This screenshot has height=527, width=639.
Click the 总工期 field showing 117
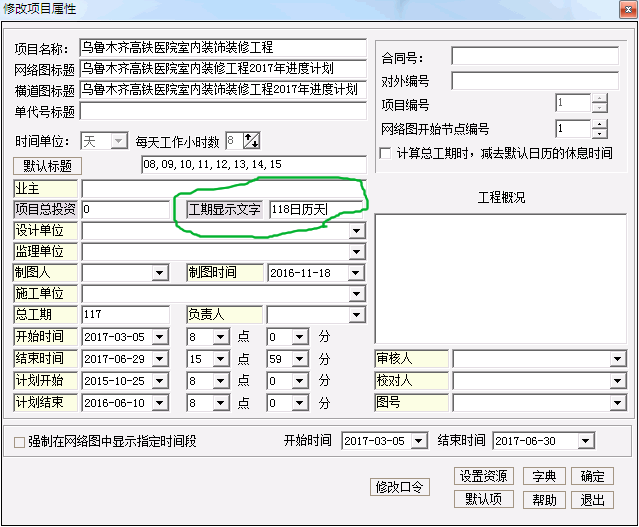126,315
